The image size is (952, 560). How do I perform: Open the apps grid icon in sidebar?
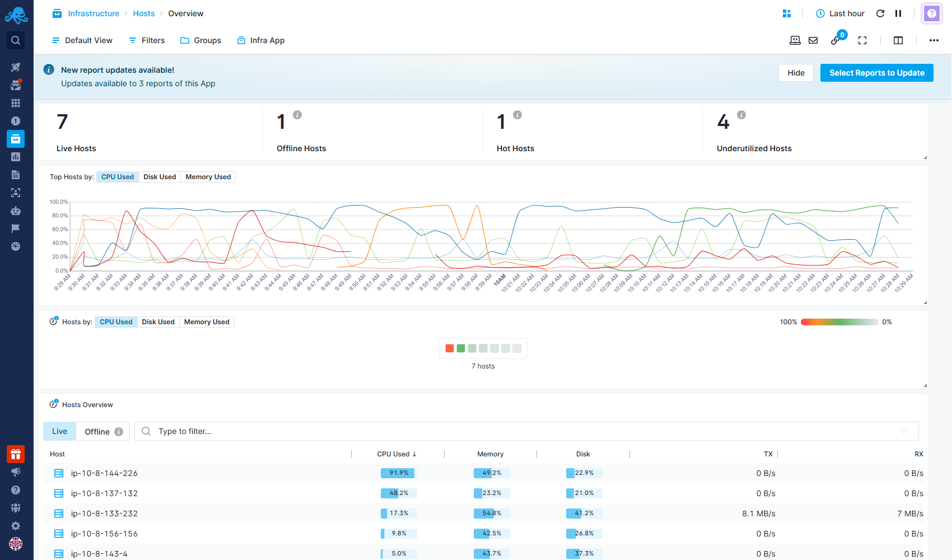click(x=16, y=103)
